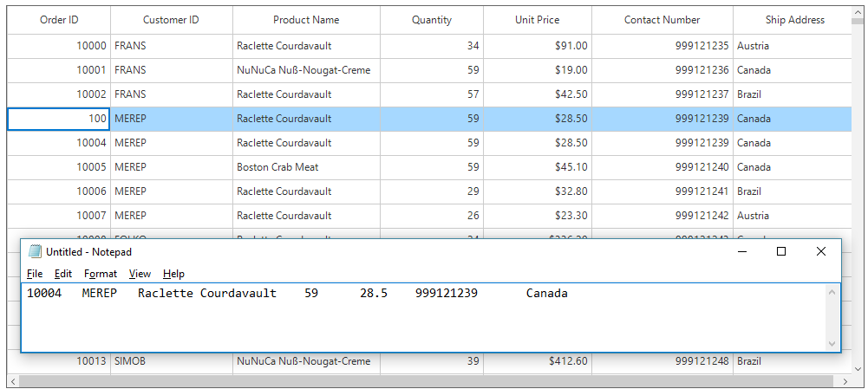Viewport: 868px width, 389px height.
Task: Select Order ID cell 10000
Action: click(x=59, y=46)
